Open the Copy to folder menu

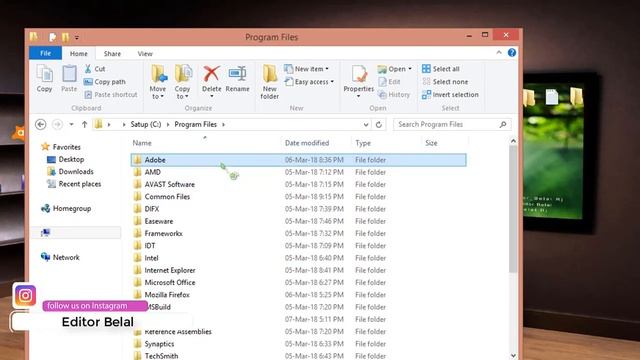point(182,82)
